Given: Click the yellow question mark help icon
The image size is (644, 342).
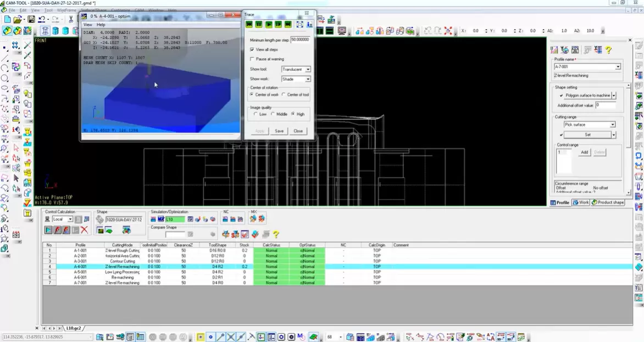Looking at the screenshot, I should click(276, 234).
